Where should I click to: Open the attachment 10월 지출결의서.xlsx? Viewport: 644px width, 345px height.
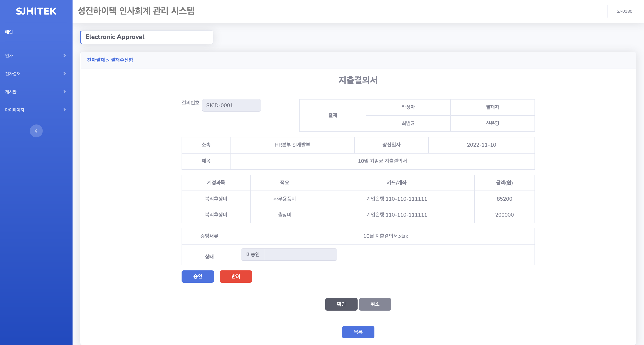click(386, 236)
